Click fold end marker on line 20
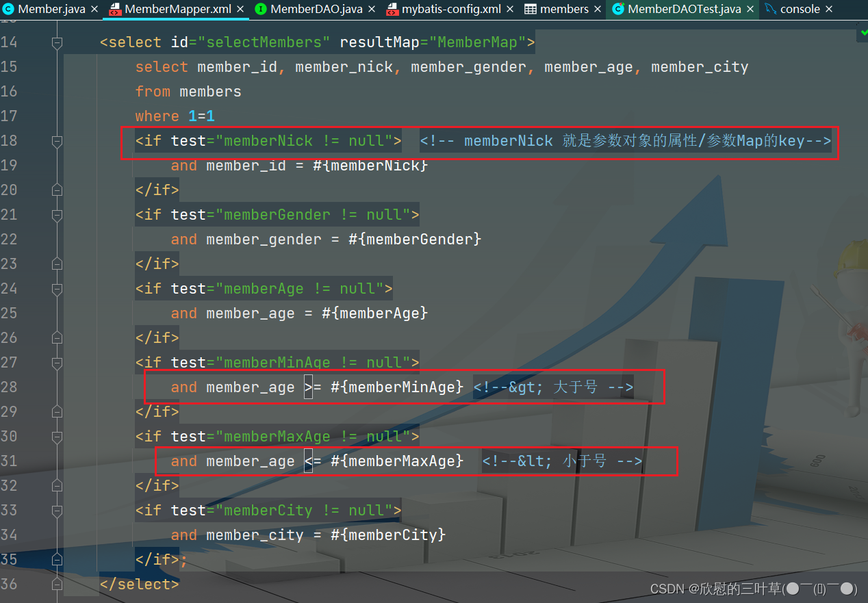The width and height of the screenshot is (868, 603). click(x=57, y=190)
